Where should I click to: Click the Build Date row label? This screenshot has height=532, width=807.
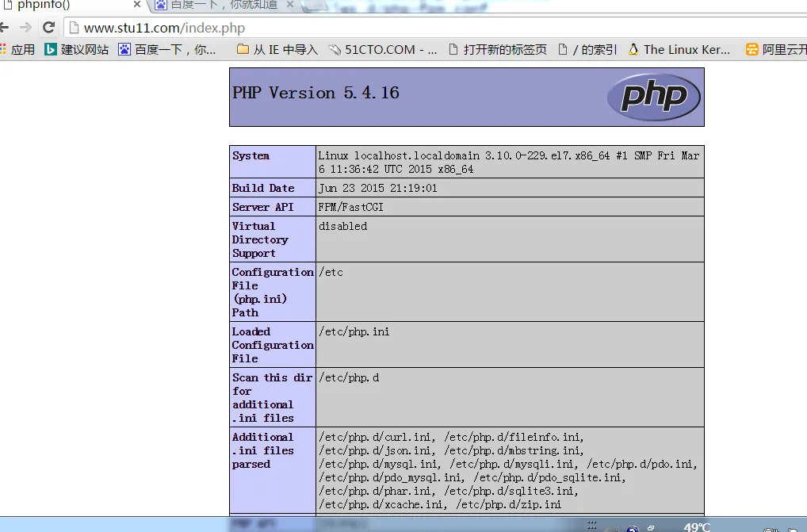pos(263,188)
